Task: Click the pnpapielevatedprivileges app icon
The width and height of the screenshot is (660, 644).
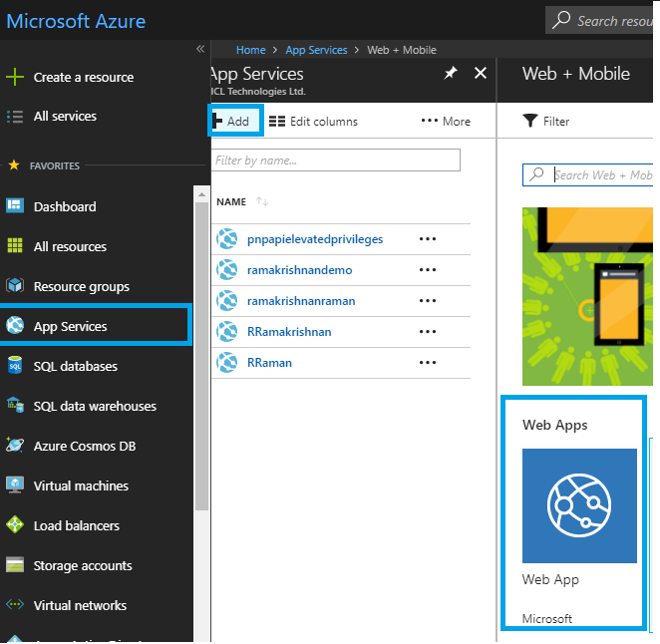Action: point(227,239)
